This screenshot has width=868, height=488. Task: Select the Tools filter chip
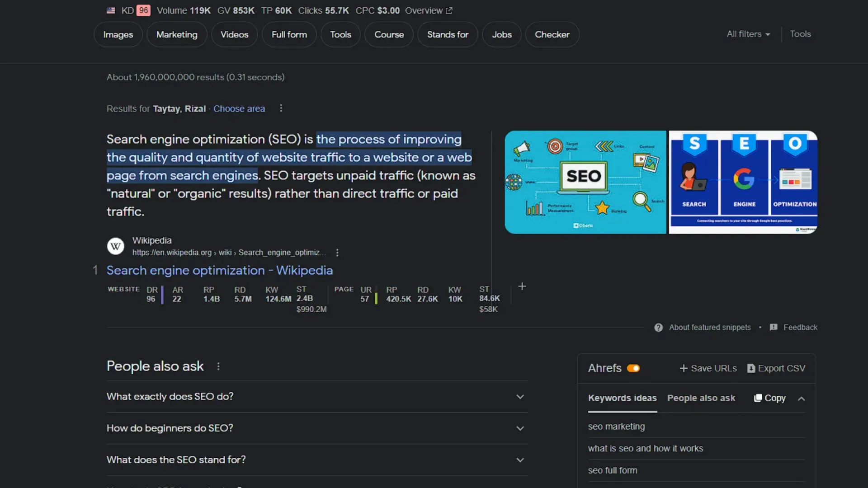pyautogui.click(x=340, y=35)
